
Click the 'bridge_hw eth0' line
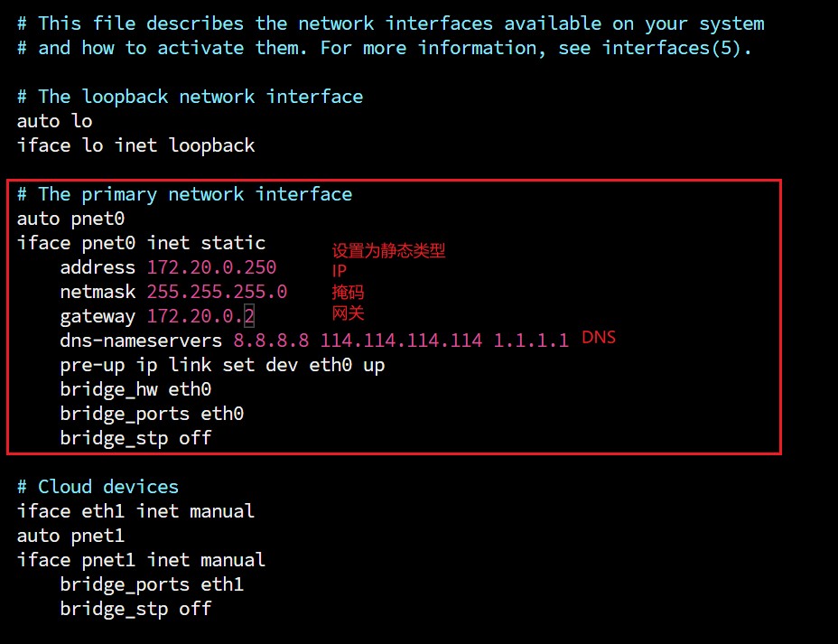(135, 389)
